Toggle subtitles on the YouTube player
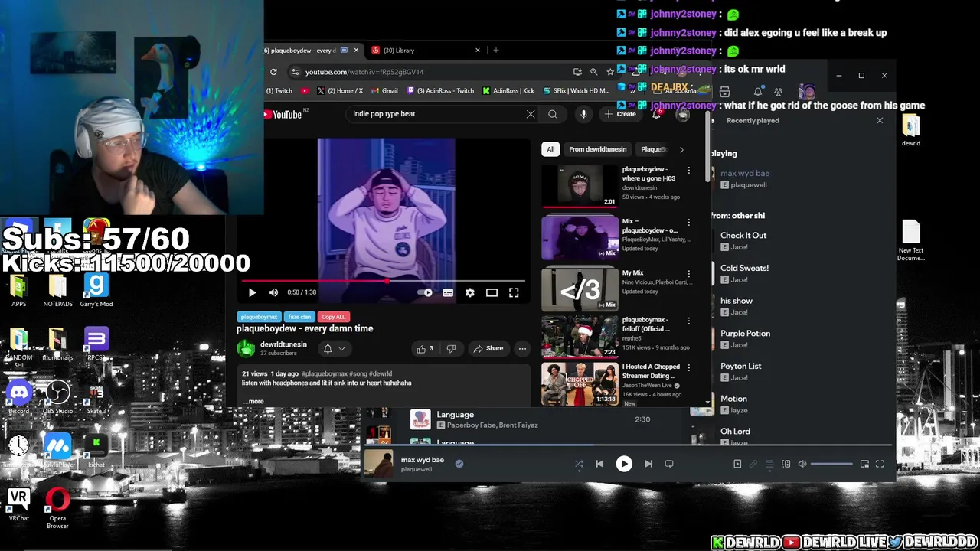Image resolution: width=980 pixels, height=551 pixels. point(448,292)
